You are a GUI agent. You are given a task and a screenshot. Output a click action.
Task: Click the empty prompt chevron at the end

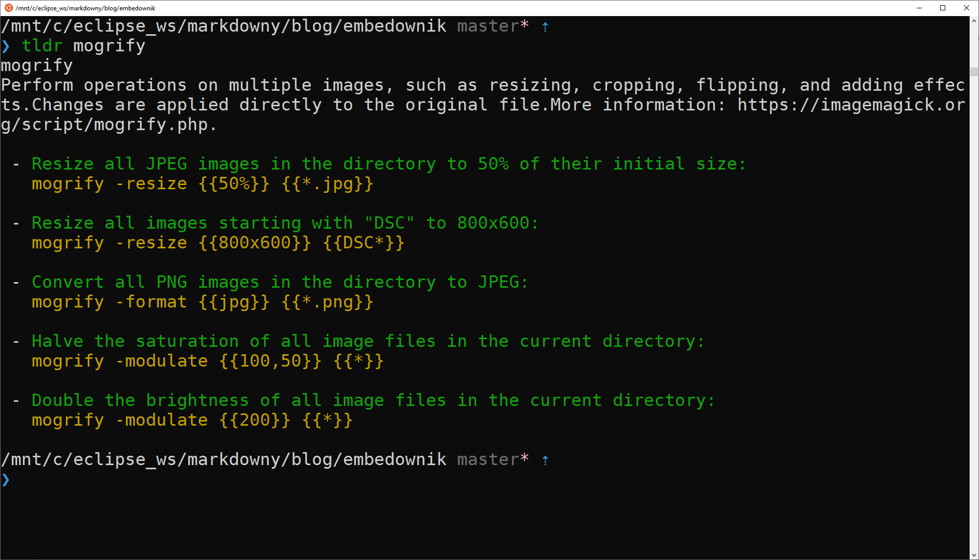6,480
